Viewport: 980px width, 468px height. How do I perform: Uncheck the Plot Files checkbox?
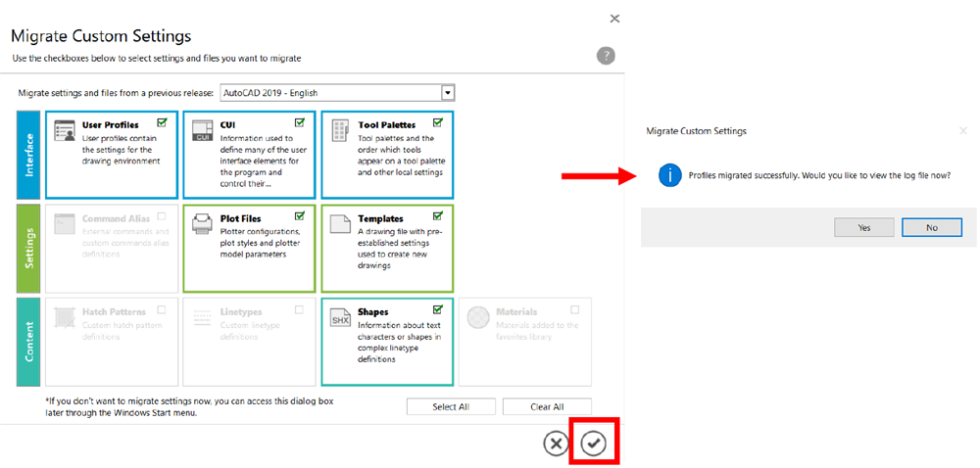299,216
